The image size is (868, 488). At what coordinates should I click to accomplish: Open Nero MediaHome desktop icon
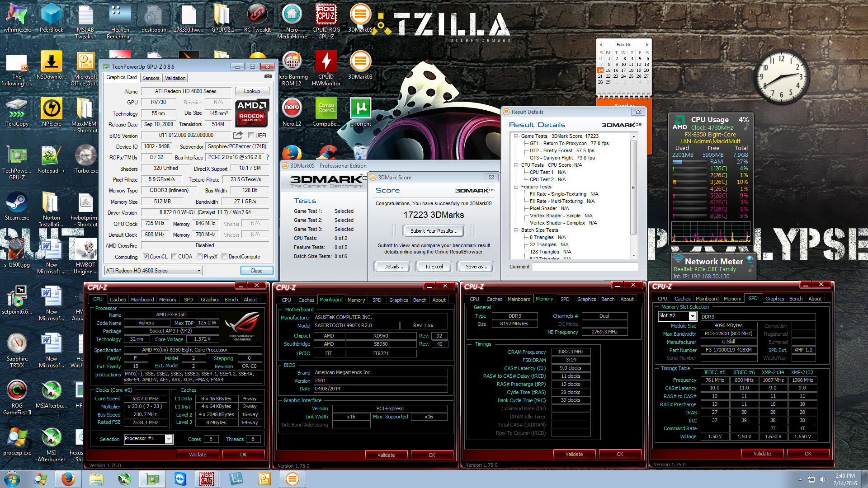pos(292,21)
